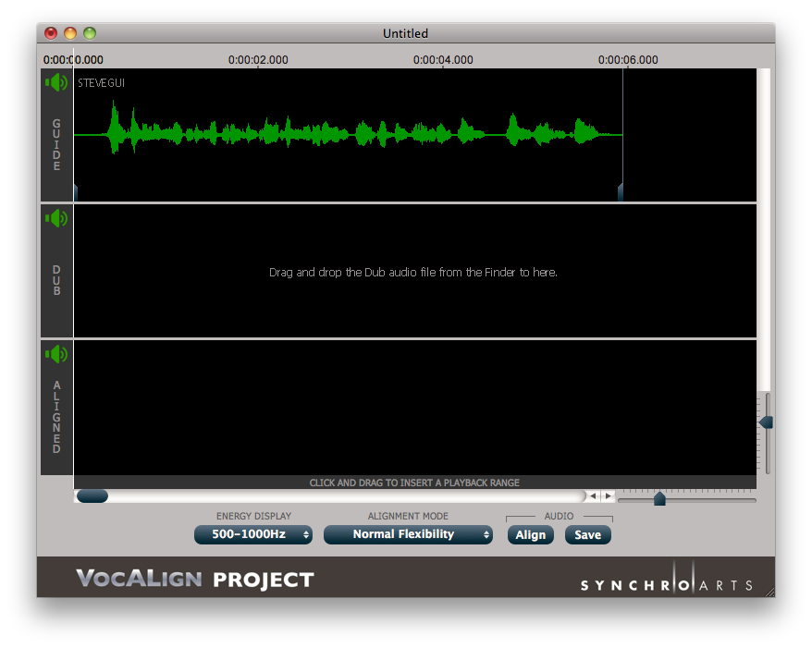This screenshot has width=812, height=648.
Task: Click the playback range insertion bar
Action: [x=413, y=483]
